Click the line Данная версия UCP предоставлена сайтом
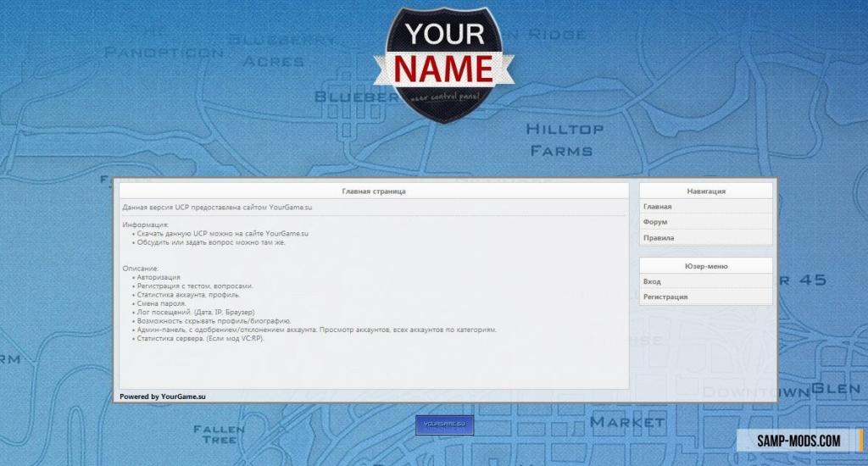Screen dimensions: 868x466 [217, 208]
